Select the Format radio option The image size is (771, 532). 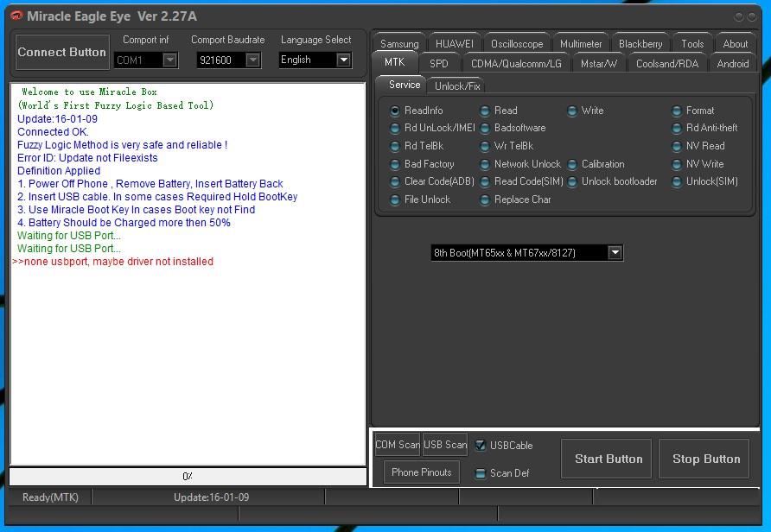693,111
